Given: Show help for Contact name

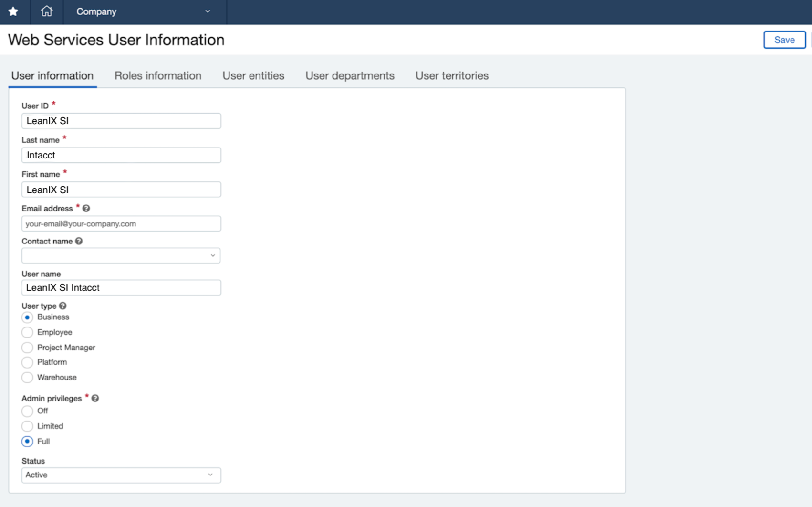Looking at the screenshot, I should point(79,241).
